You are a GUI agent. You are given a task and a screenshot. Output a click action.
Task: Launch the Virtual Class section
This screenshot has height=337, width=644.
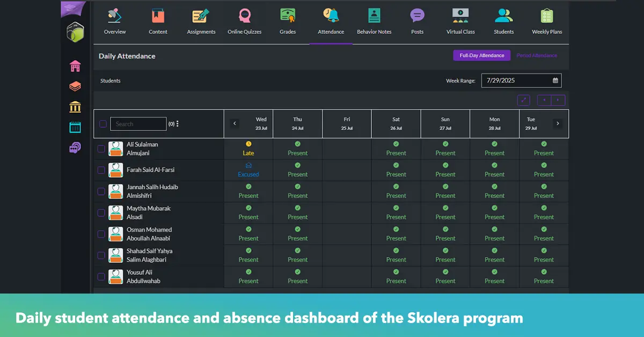pyautogui.click(x=460, y=17)
